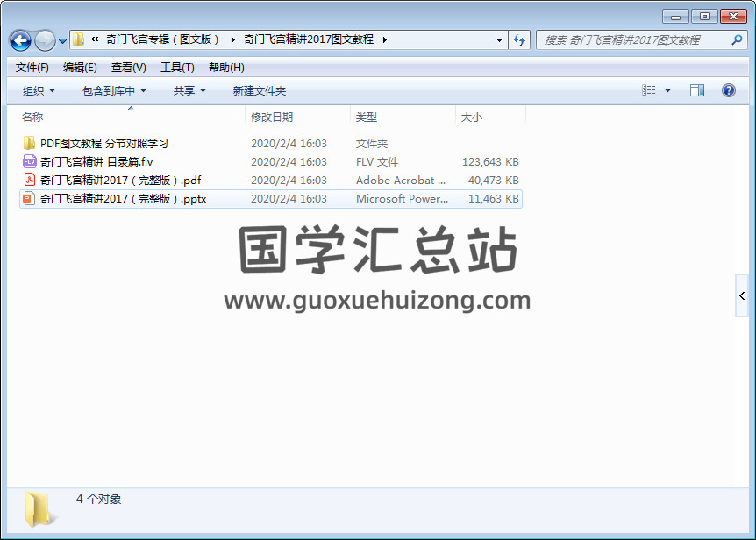Image resolution: width=756 pixels, height=540 pixels.
Task: Go back with the blue Back arrow
Action: tap(20, 40)
